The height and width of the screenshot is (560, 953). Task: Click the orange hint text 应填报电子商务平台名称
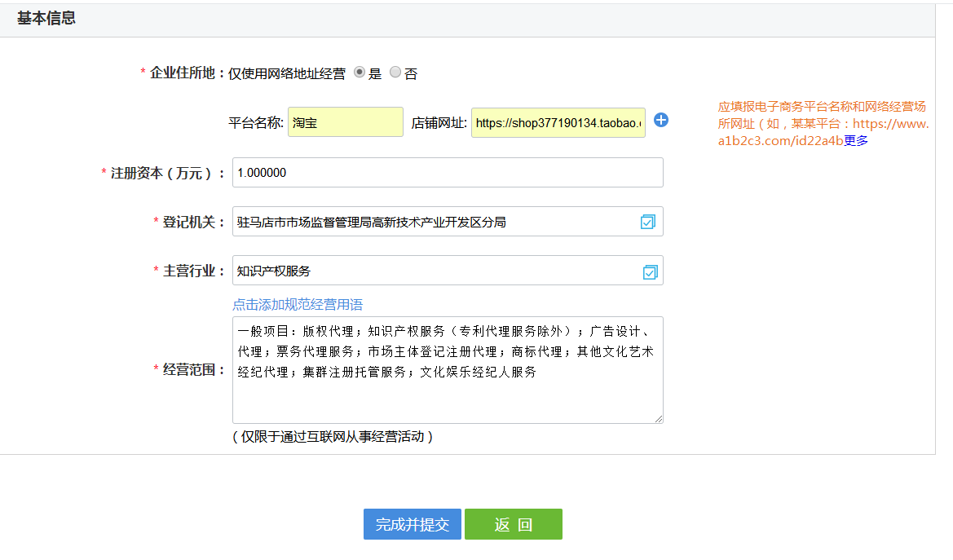pyautogui.click(x=823, y=124)
